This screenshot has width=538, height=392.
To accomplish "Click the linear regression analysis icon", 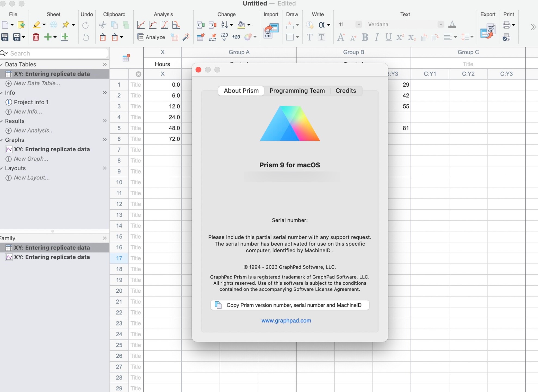I will pyautogui.click(x=141, y=25).
